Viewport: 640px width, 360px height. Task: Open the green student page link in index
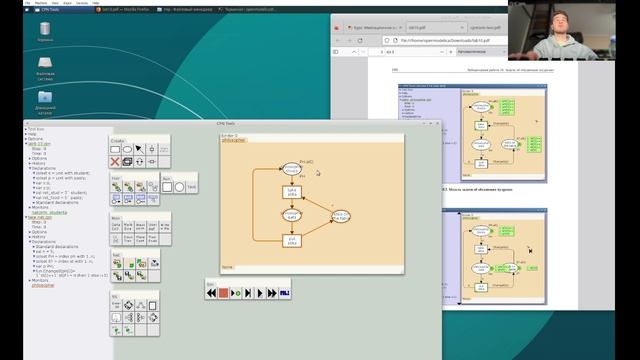(x=49, y=212)
